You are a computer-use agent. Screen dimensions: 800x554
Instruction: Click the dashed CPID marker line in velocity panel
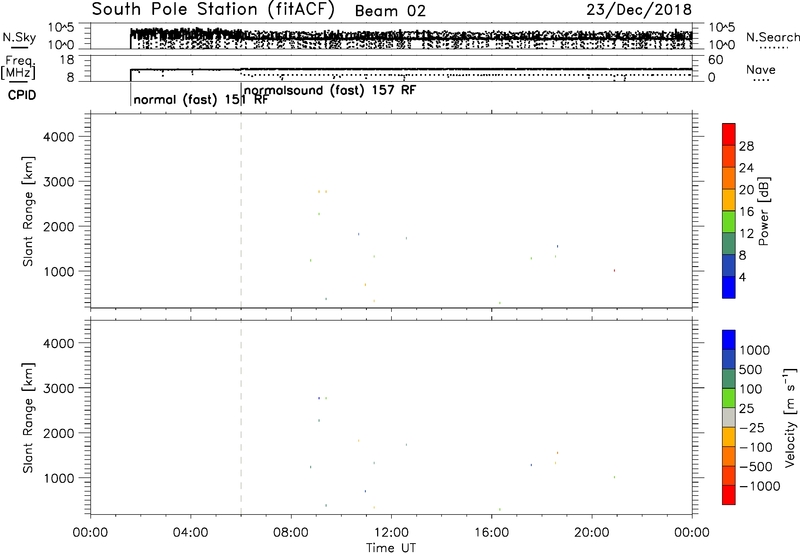[241, 417]
